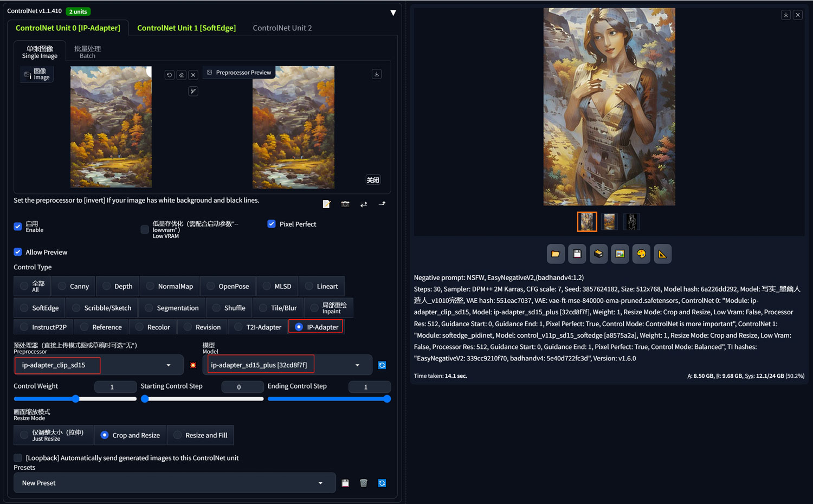Expand the Preprocessor dropdown

click(99, 365)
